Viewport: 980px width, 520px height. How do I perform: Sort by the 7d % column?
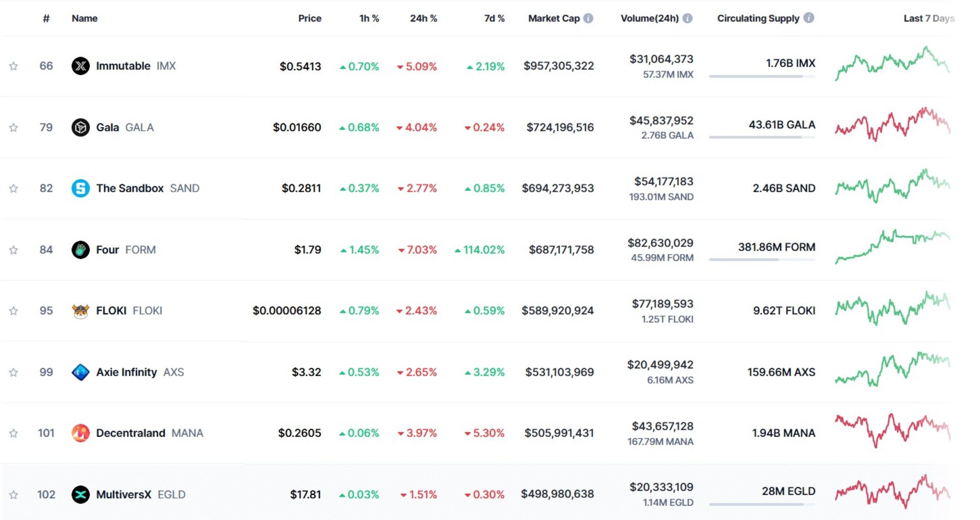[x=494, y=18]
